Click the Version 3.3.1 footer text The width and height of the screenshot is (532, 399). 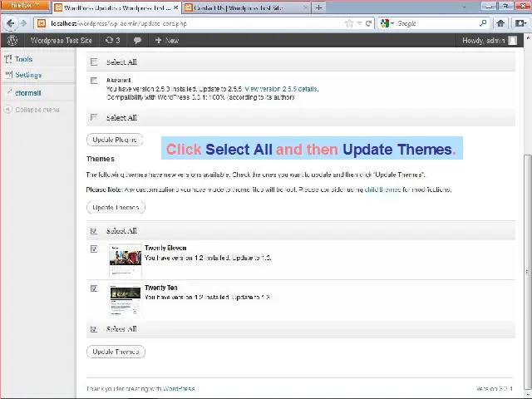tap(494, 388)
